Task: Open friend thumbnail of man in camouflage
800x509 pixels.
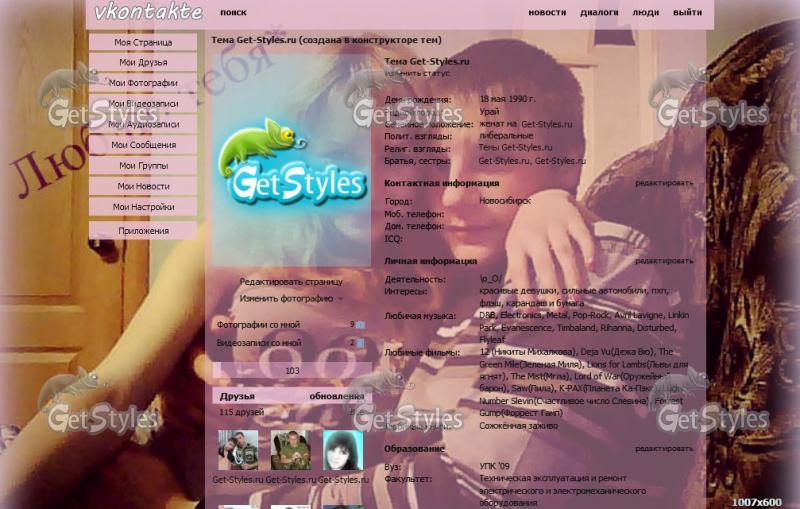Action: (290, 450)
